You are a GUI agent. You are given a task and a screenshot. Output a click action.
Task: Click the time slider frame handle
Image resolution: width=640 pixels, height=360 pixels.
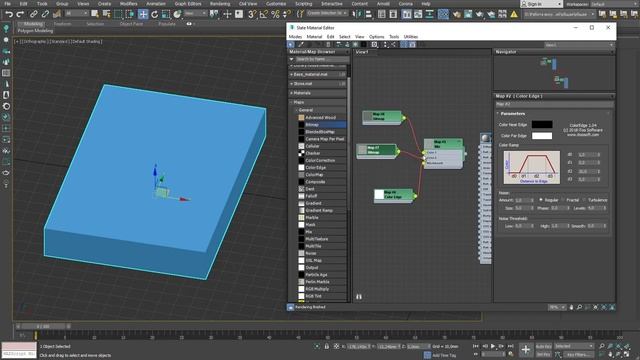click(x=43, y=326)
